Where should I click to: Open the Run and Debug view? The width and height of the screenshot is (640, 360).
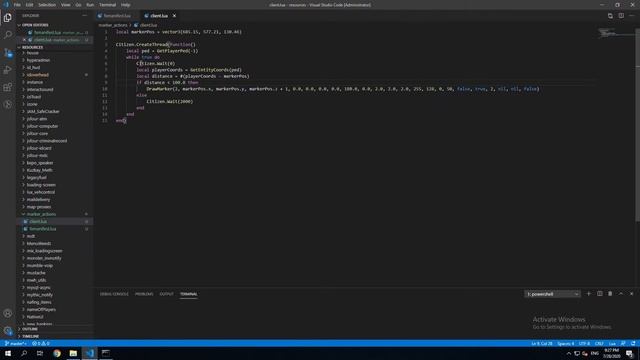click(x=8, y=70)
